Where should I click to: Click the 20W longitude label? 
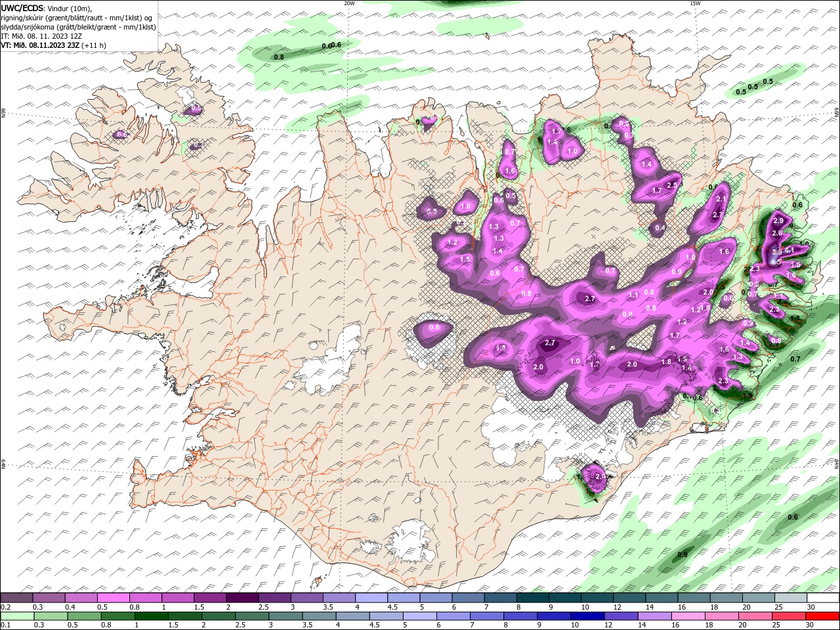point(349,3)
